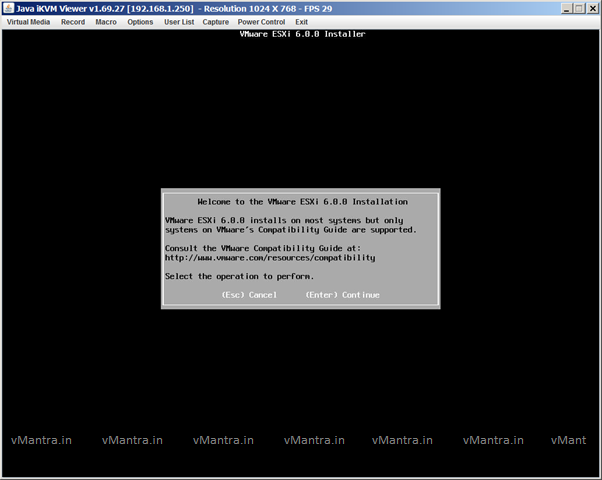The image size is (602, 480).
Task: Click the iKVM Viewer window title text
Action: 174,8
